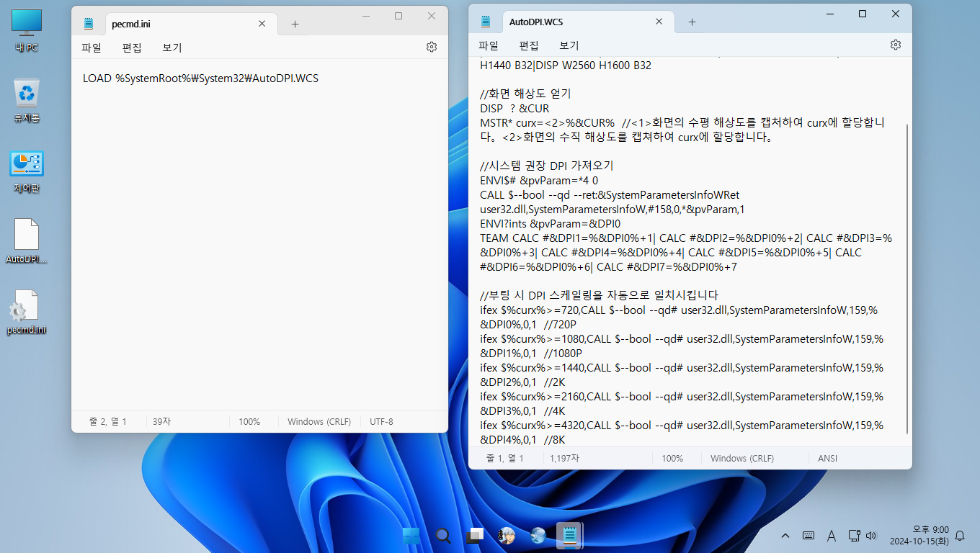Click Notepad app icon in pecmd.ini window
980x553 pixels.
[89, 24]
